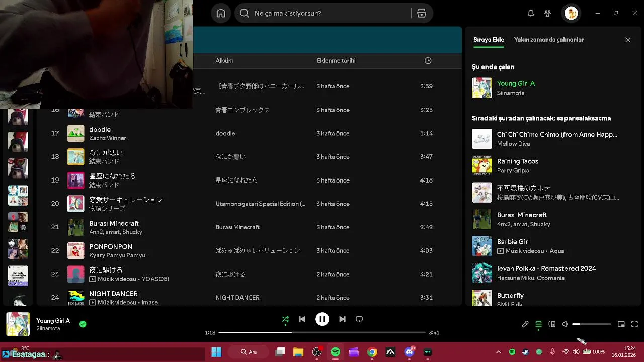Open the Windows Start menu
This screenshot has width=644, height=362.
tap(216, 352)
